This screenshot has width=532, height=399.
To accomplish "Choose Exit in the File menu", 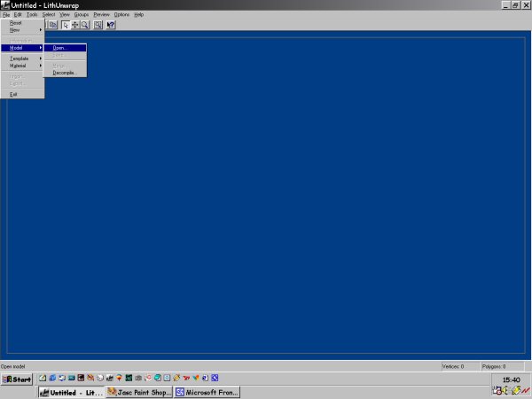I will tap(22, 94).
